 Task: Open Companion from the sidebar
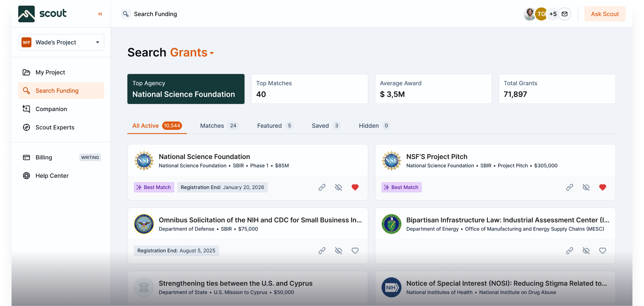[51, 109]
